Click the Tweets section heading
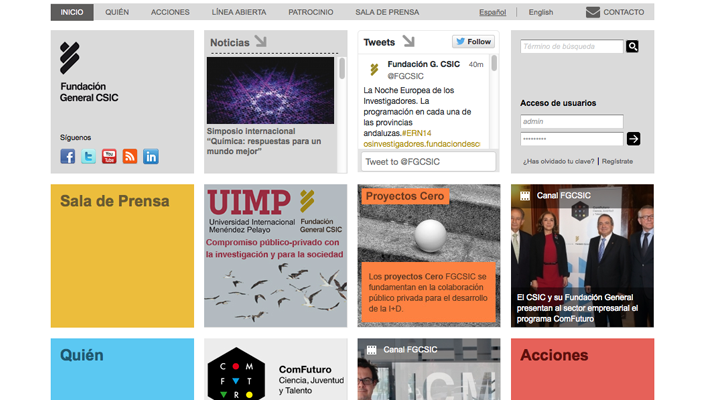 click(x=379, y=42)
